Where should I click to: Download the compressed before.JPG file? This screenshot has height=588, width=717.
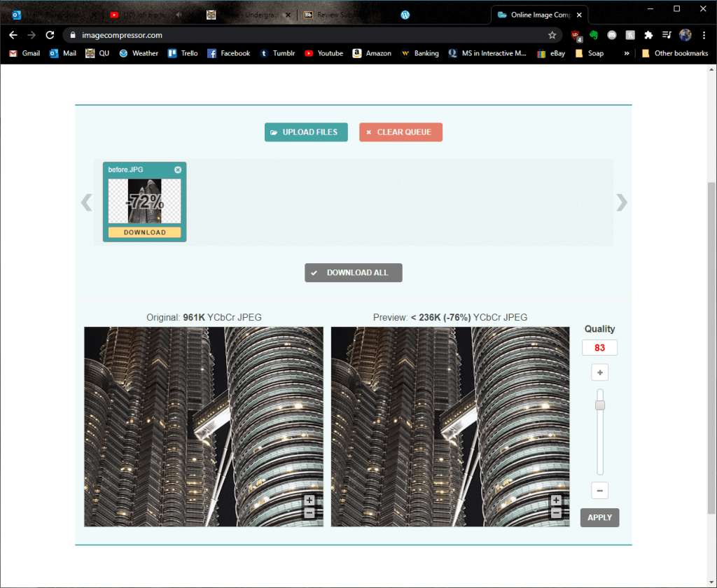145,232
